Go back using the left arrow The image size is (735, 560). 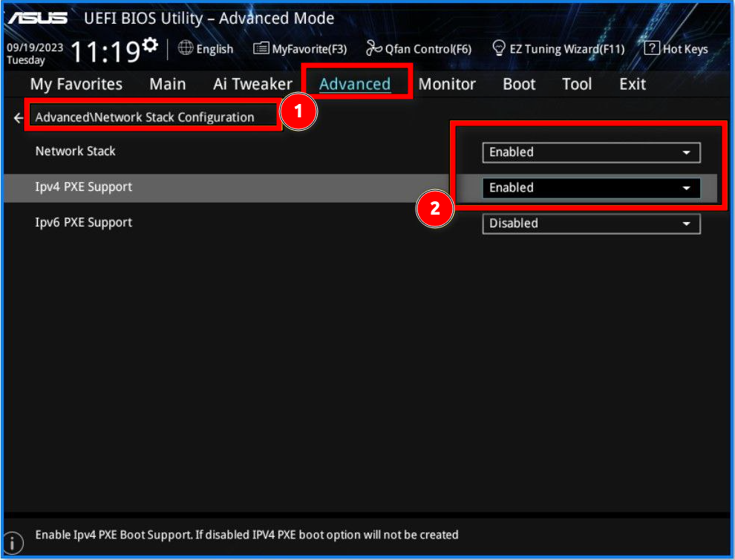tap(19, 118)
